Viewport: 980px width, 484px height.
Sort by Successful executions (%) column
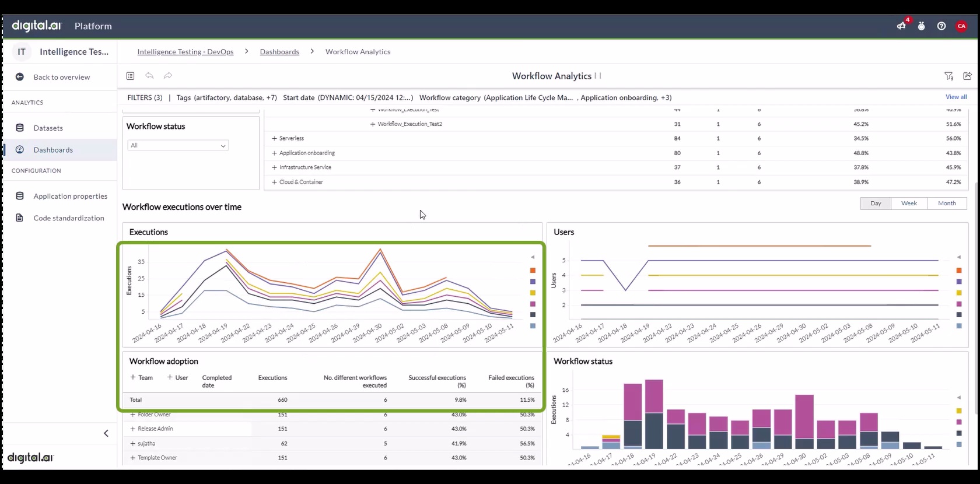tap(437, 381)
